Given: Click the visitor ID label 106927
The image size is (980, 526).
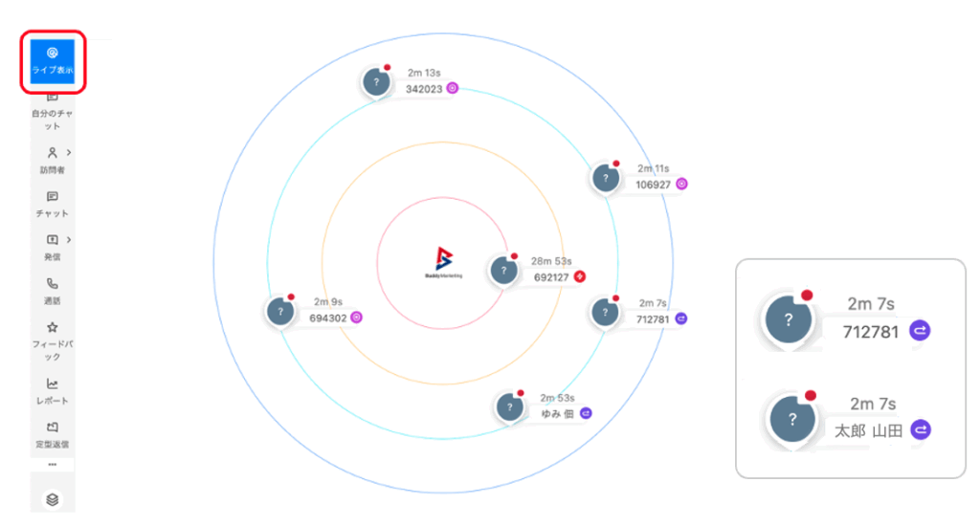Looking at the screenshot, I should (x=653, y=185).
